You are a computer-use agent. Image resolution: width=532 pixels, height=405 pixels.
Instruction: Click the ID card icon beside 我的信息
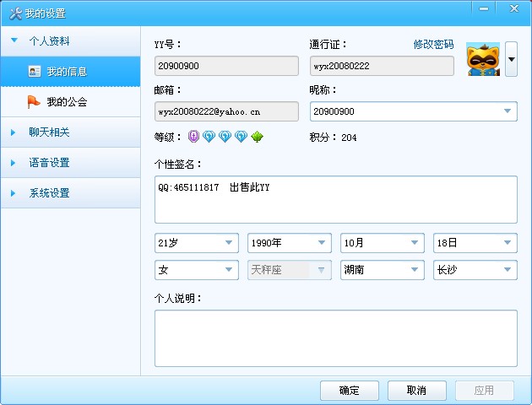pyautogui.click(x=35, y=71)
